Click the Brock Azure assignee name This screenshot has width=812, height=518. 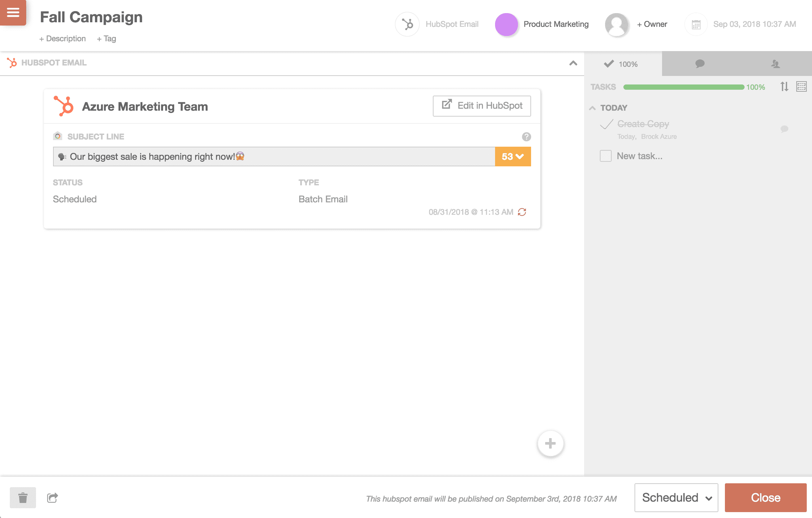(x=658, y=137)
